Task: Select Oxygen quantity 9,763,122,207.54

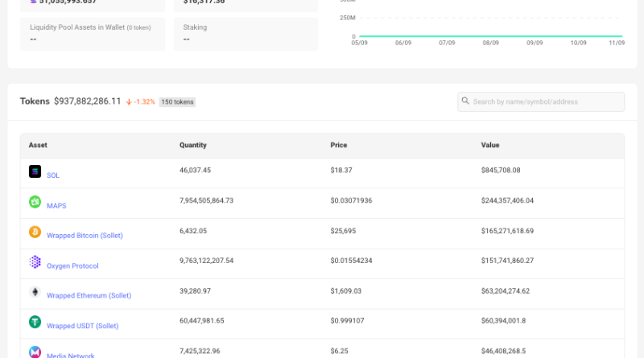Action: click(206, 261)
